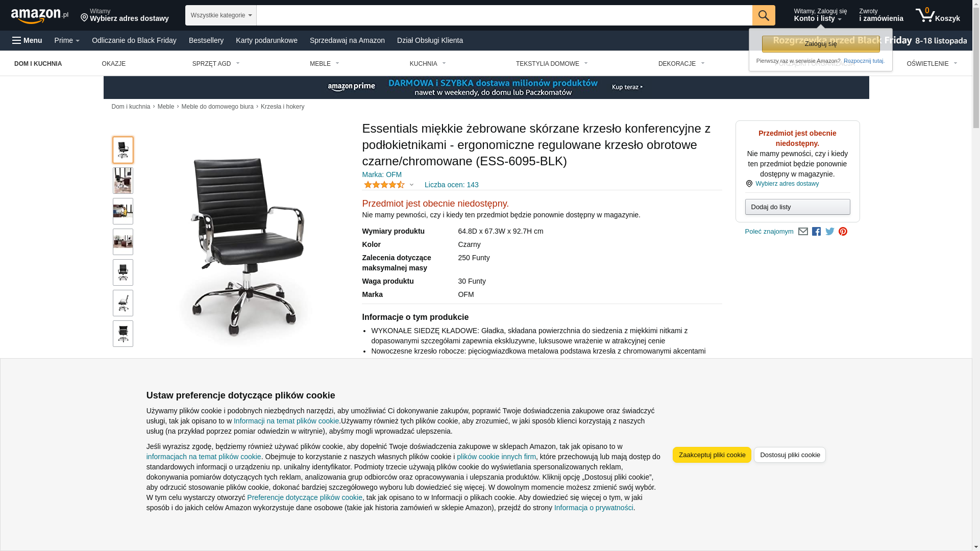Share product via email icon

coord(803,232)
